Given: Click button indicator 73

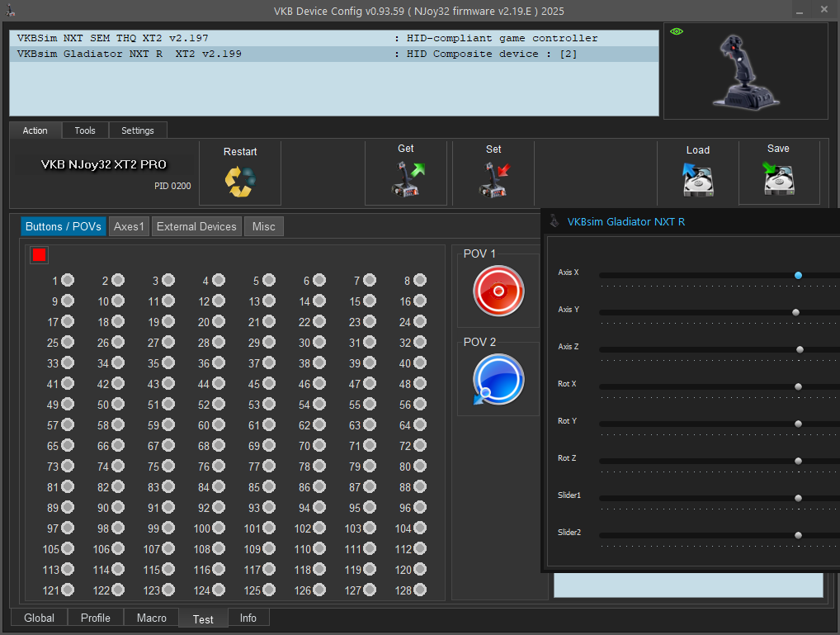Looking at the screenshot, I should pos(68,466).
